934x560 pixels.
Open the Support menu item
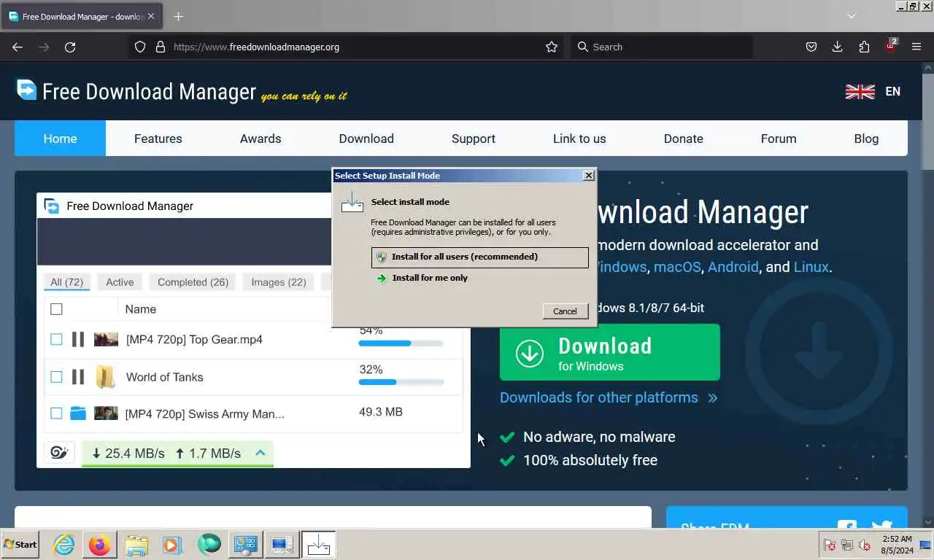click(474, 139)
